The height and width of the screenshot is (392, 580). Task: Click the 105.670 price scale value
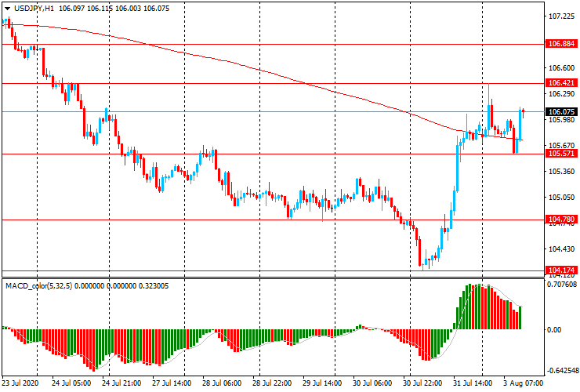(561, 146)
